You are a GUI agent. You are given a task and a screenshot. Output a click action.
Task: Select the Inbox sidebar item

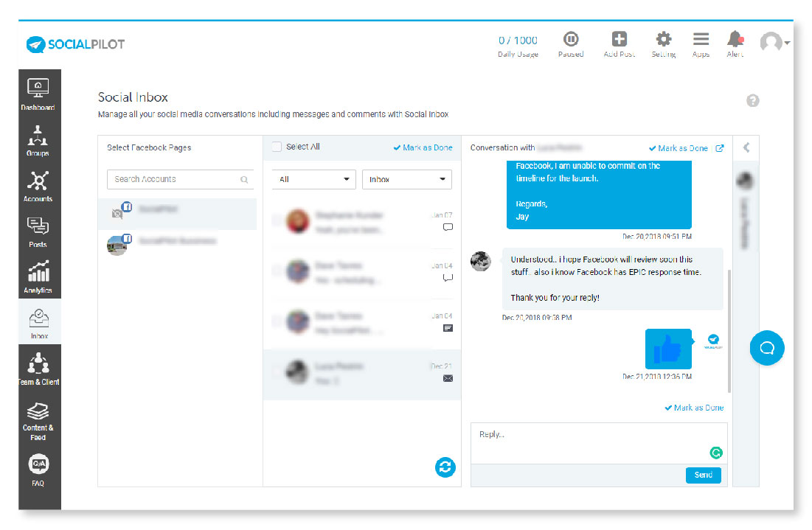click(39, 323)
